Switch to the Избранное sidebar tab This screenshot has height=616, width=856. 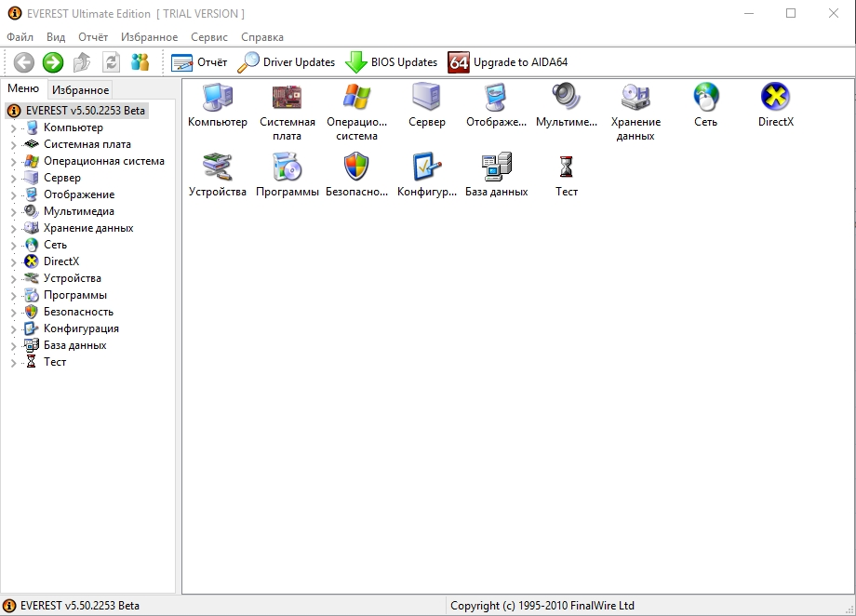[x=80, y=90]
